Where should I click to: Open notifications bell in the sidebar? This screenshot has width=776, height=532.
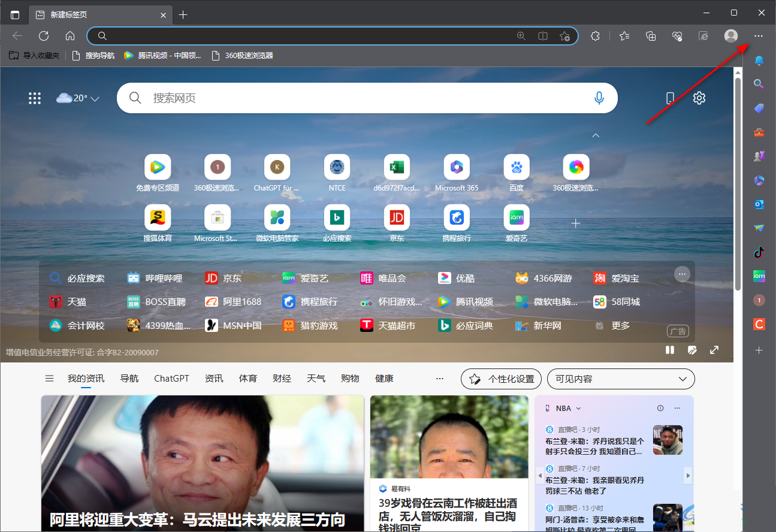pyautogui.click(x=759, y=61)
